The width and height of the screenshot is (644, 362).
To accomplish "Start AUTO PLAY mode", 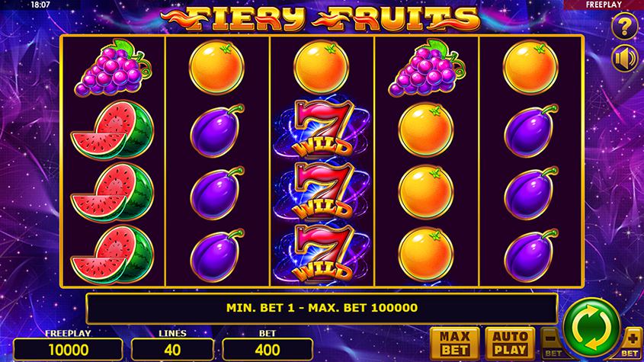I will (510, 344).
